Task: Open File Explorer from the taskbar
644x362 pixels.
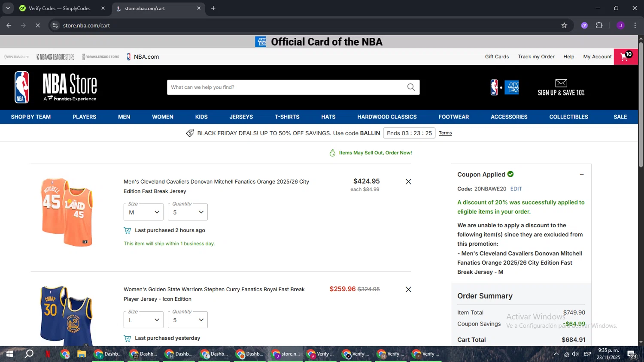Action: [x=82, y=354]
